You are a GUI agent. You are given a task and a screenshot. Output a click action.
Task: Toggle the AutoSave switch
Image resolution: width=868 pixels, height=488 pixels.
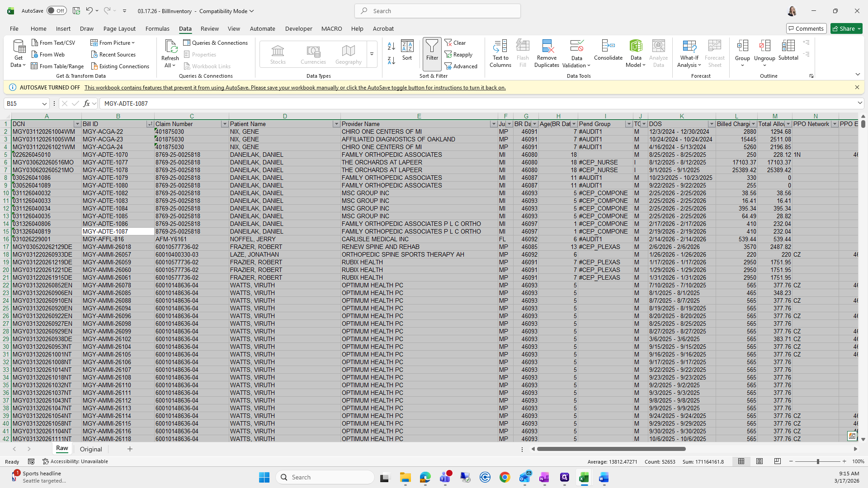56,11
